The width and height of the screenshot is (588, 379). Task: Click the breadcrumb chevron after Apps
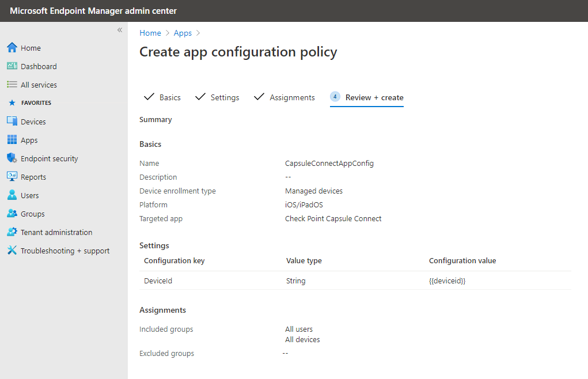[x=198, y=33]
